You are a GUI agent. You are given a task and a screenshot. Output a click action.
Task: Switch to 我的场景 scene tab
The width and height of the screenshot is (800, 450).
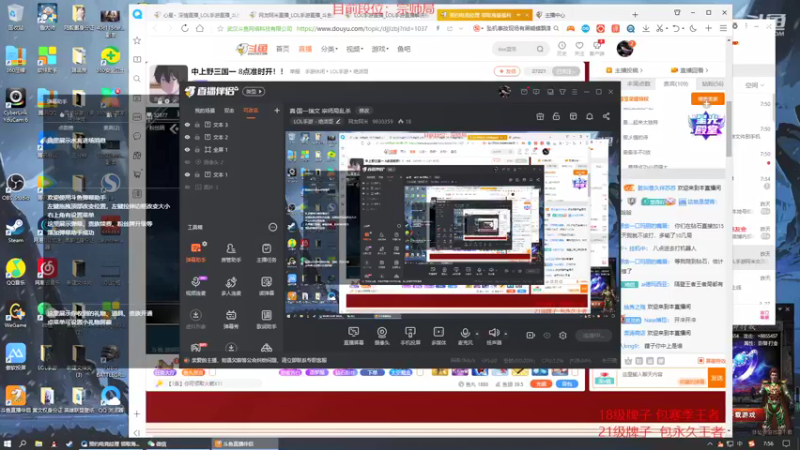pos(205,111)
